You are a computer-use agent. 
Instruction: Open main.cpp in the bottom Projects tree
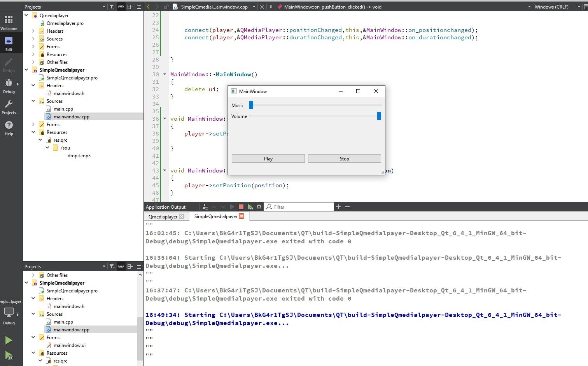(x=63, y=322)
